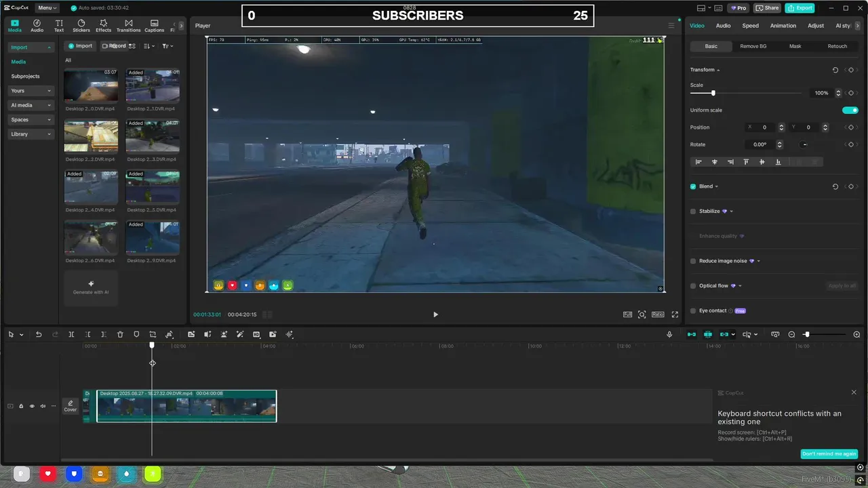Reset the Transform settings
The image size is (868, 488).
835,70
